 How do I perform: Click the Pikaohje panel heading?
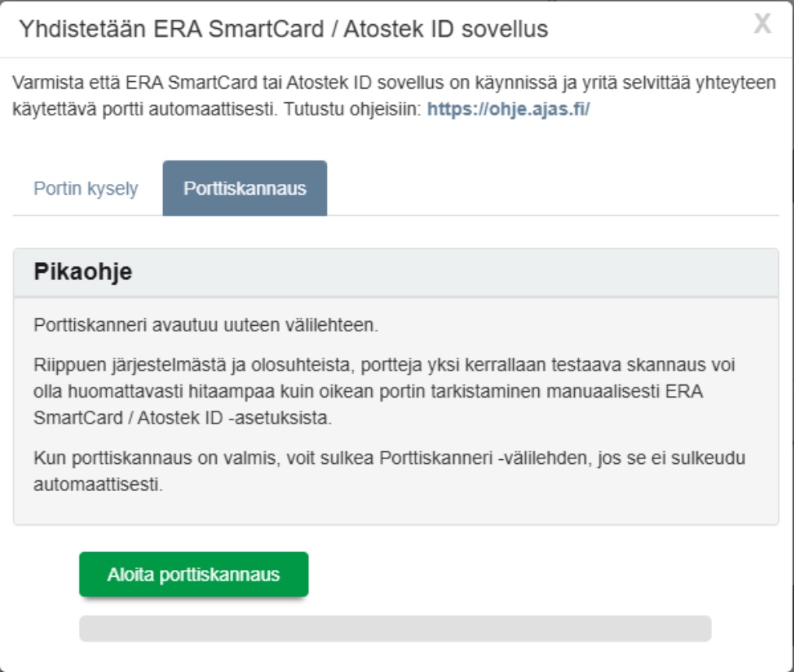(x=83, y=273)
